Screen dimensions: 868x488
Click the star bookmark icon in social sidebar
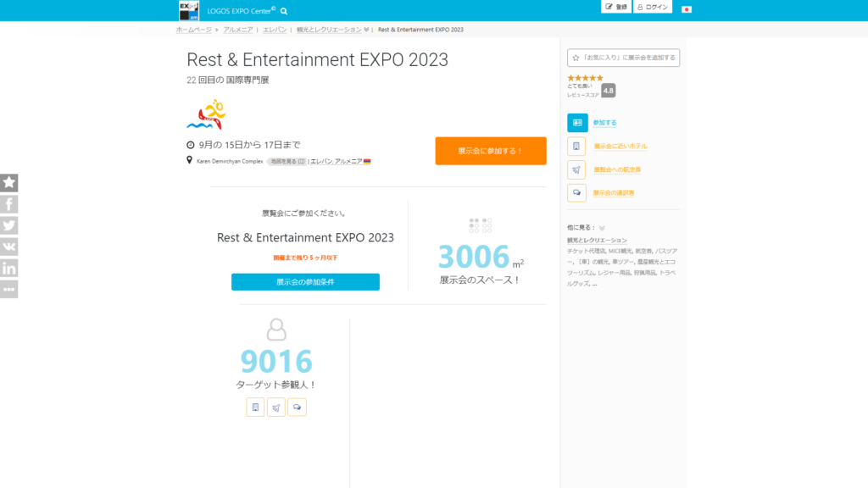point(9,182)
